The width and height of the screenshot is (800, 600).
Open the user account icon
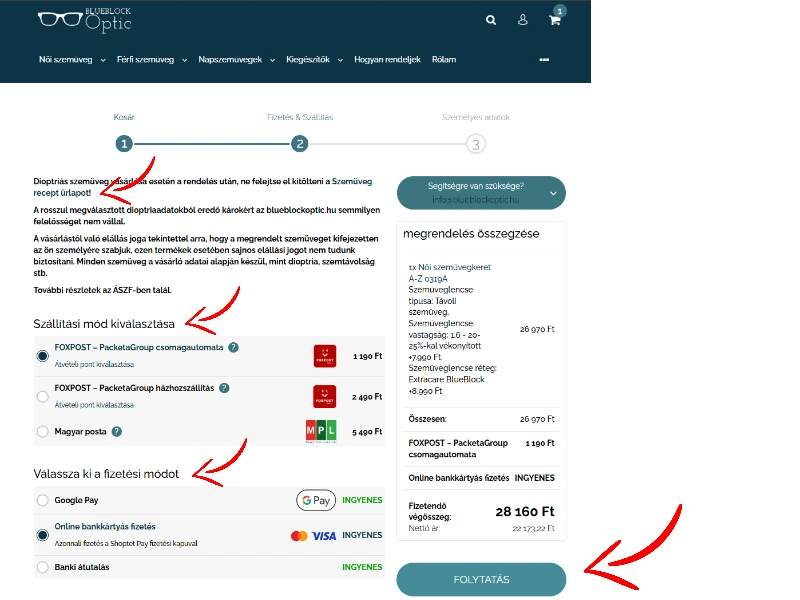click(522, 20)
